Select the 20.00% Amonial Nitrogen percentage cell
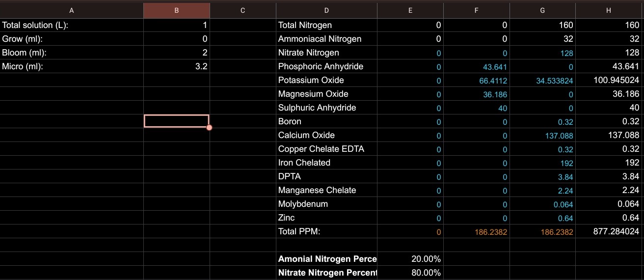This screenshot has width=644, height=280. click(x=410, y=259)
